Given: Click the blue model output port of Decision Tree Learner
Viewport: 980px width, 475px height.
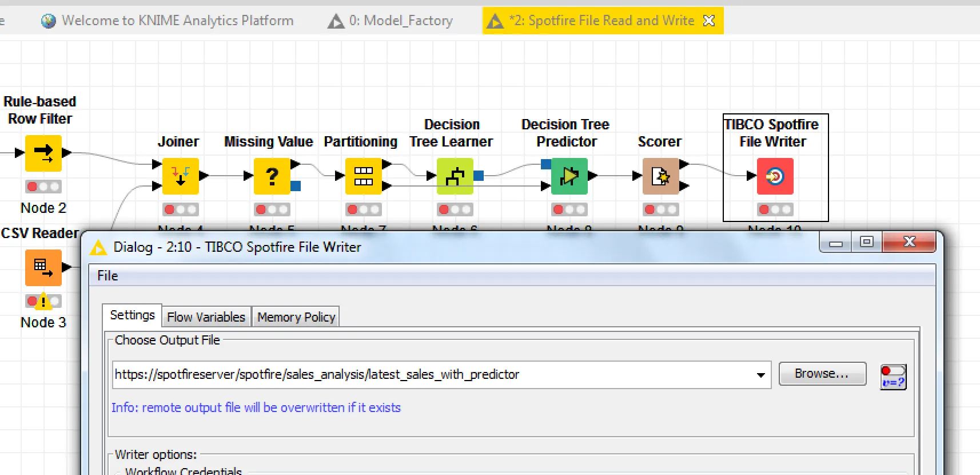Looking at the screenshot, I should [x=479, y=176].
